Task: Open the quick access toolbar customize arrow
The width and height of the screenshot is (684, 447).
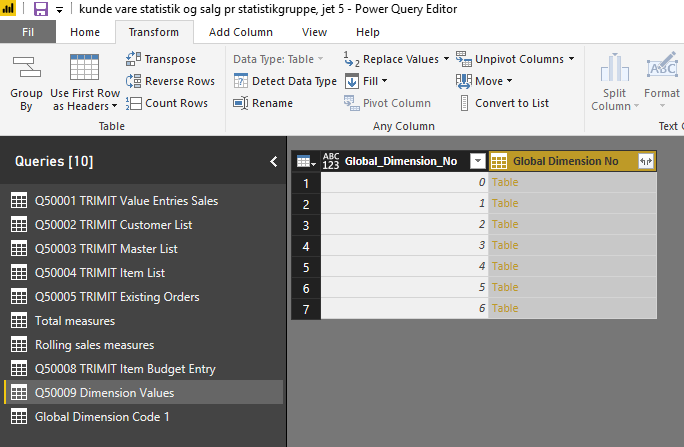Action: 59,10
